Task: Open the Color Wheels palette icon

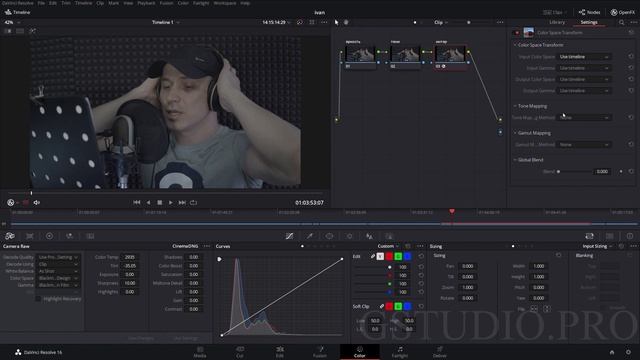Action: 49,236
